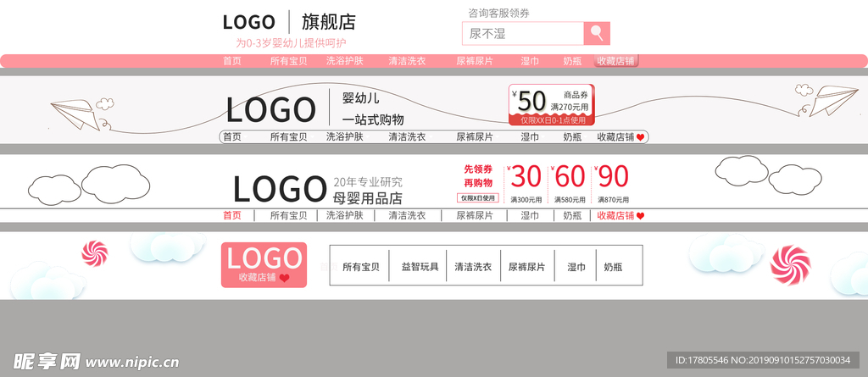The width and height of the screenshot is (868, 377).
Task: Click heart inside the pink LOGO box
Action: pyautogui.click(x=284, y=279)
